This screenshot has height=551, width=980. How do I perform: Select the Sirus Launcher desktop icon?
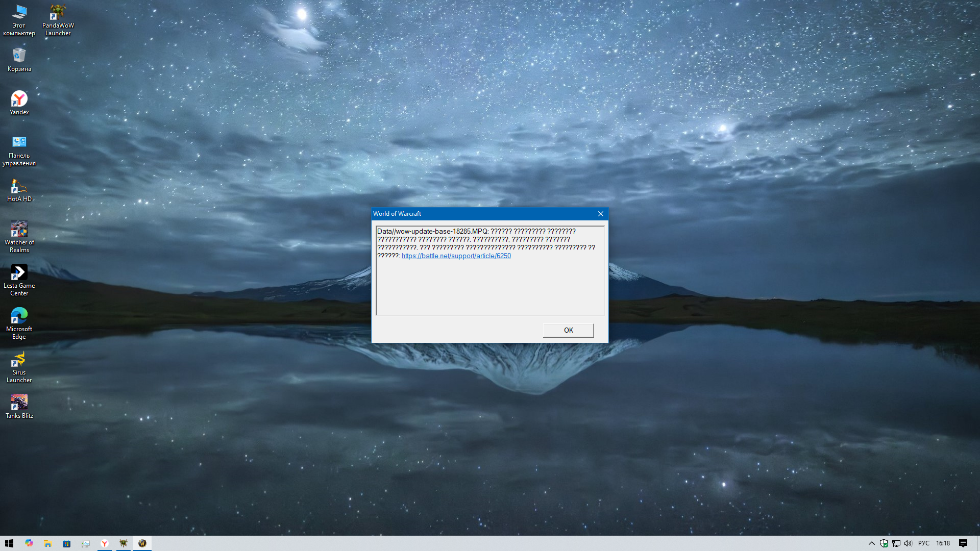point(19,366)
